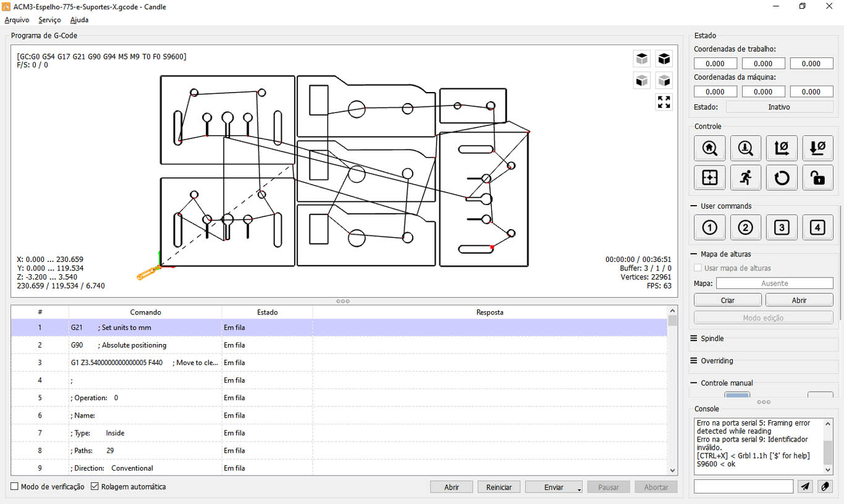Run user command 2
844x504 pixels.
pos(746,227)
